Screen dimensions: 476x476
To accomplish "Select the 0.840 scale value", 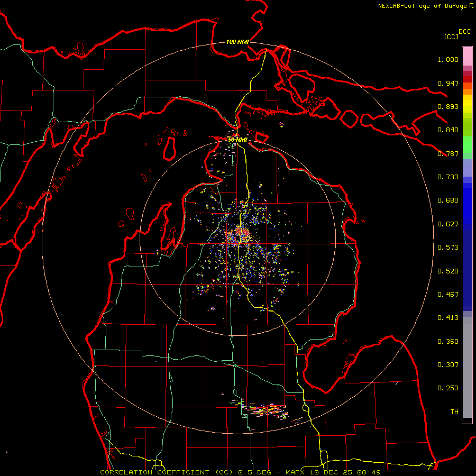I will 448,130.
